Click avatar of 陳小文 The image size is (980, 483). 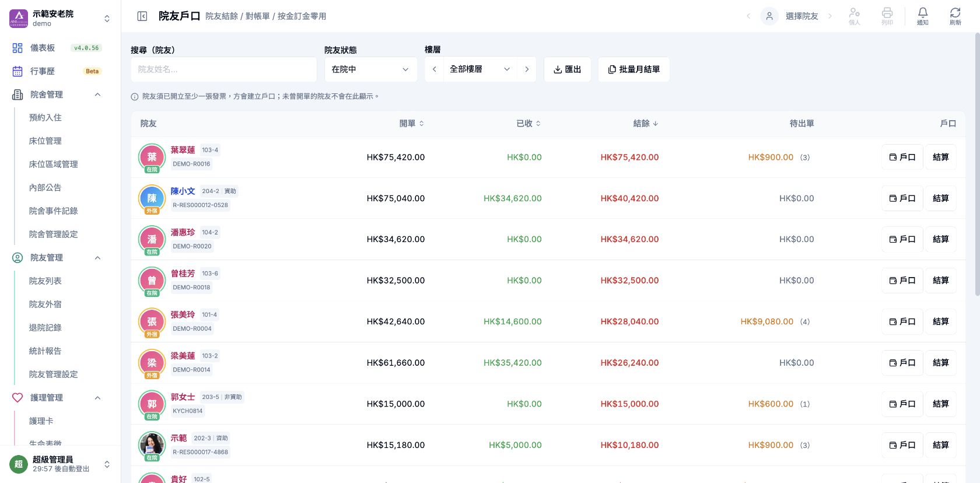[x=152, y=198]
